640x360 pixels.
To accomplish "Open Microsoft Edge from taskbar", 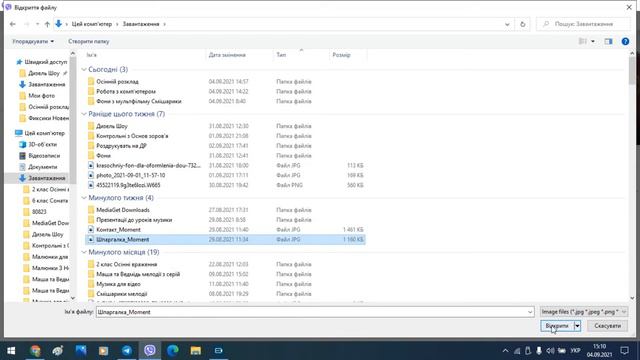I will click(x=173, y=351).
